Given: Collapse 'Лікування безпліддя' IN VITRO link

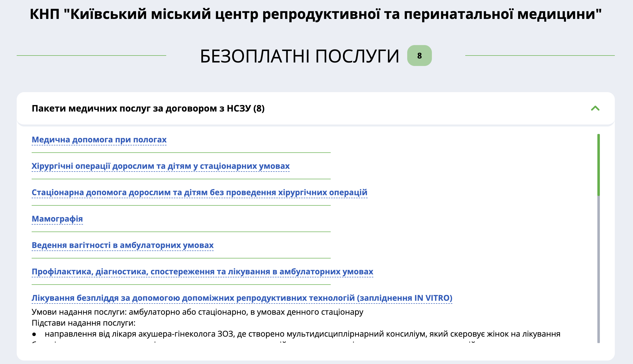Looking at the screenshot, I should tap(242, 298).
